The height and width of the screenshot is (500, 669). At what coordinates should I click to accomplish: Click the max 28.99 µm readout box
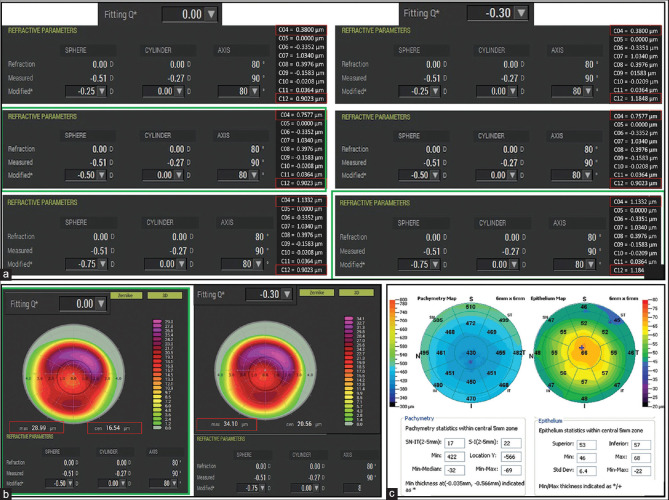[37, 427]
